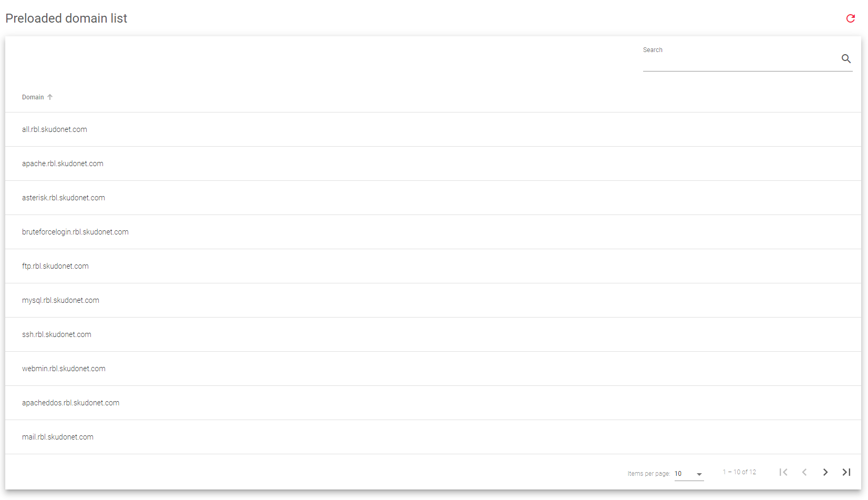868x500 pixels.
Task: Toggle the Domain column sort arrow
Action: pyautogui.click(x=50, y=97)
